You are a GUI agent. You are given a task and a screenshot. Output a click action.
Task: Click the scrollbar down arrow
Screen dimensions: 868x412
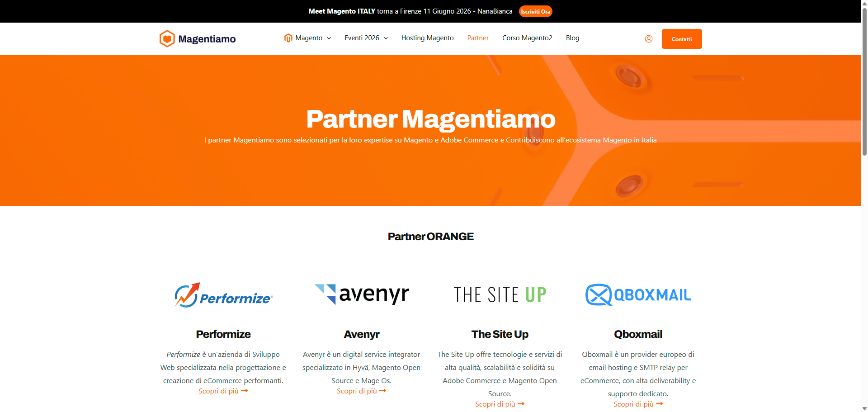tap(863, 408)
